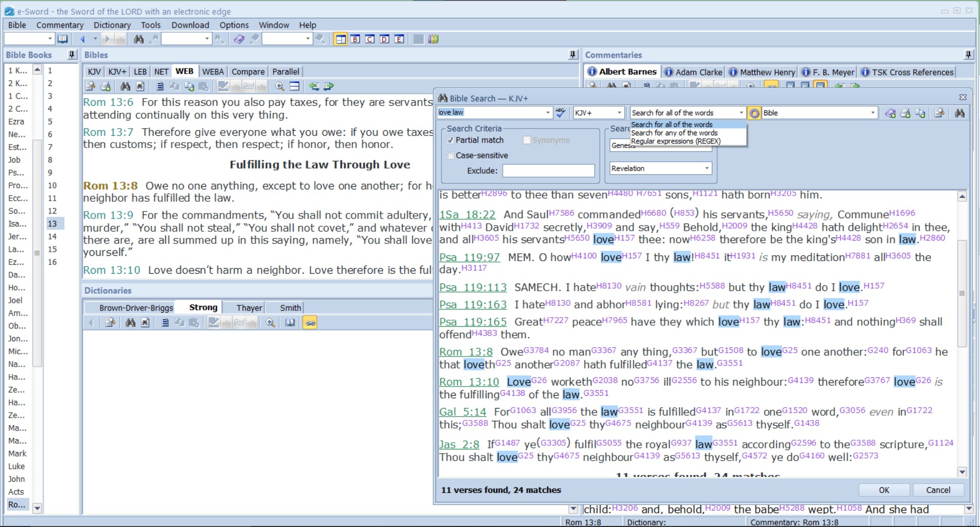980x527 pixels.
Task: Open the KJV+ translation dropdown in search
Action: point(619,113)
